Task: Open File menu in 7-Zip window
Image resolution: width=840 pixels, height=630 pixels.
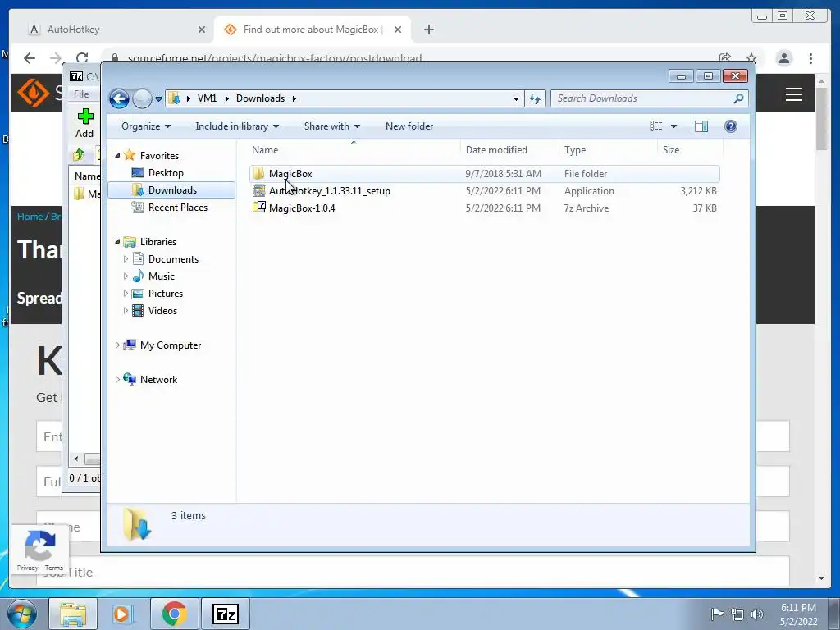Action: point(81,94)
